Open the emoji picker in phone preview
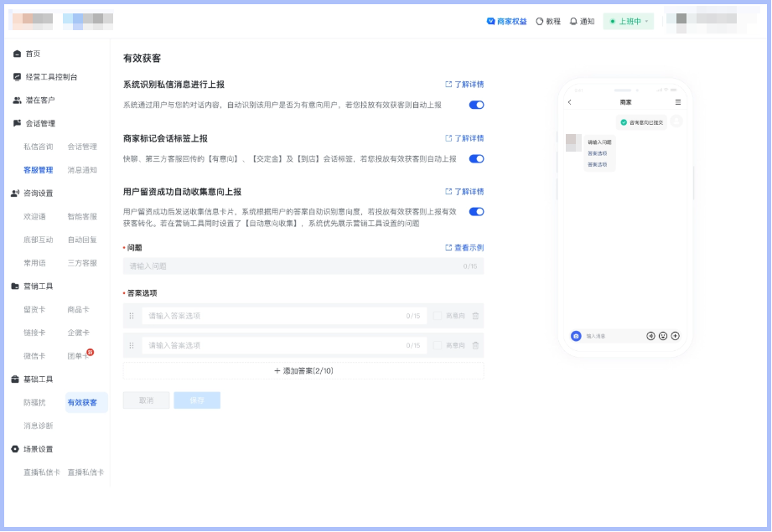 [663, 336]
